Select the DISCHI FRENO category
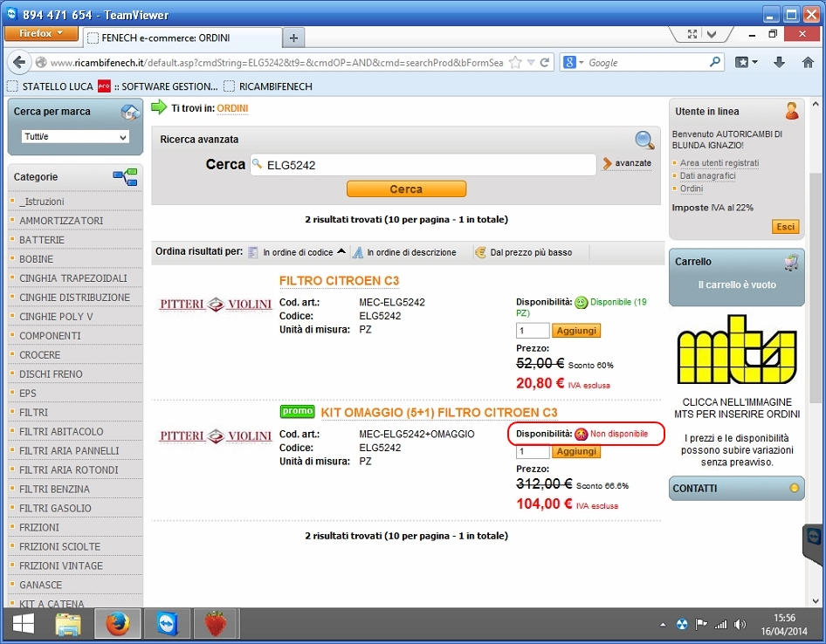 point(51,374)
